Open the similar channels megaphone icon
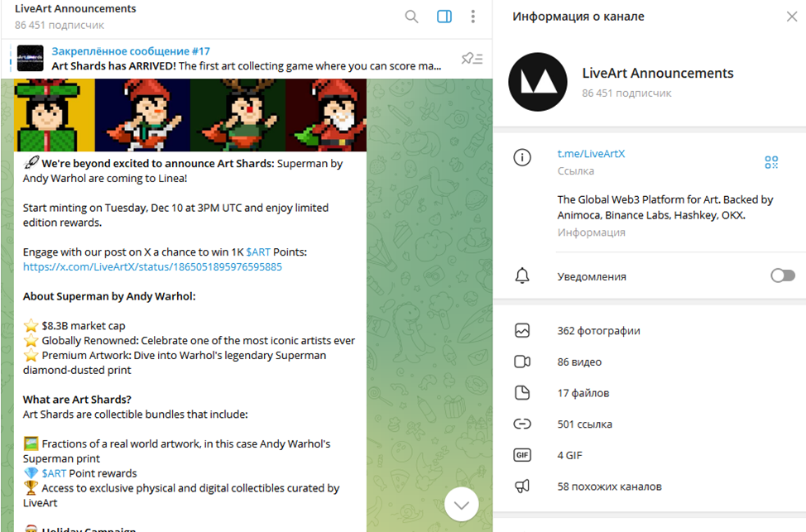Image resolution: width=806 pixels, height=532 pixels. (522, 486)
